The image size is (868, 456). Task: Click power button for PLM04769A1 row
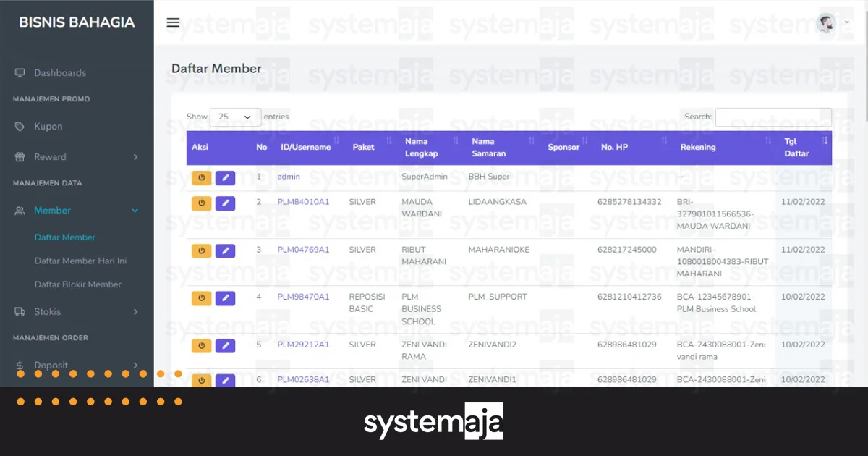[201, 251]
